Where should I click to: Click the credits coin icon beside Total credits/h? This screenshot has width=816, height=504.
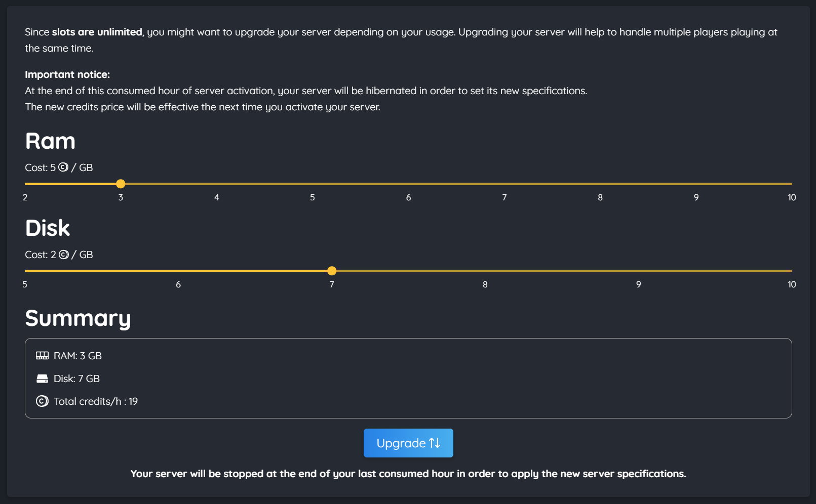pos(42,401)
